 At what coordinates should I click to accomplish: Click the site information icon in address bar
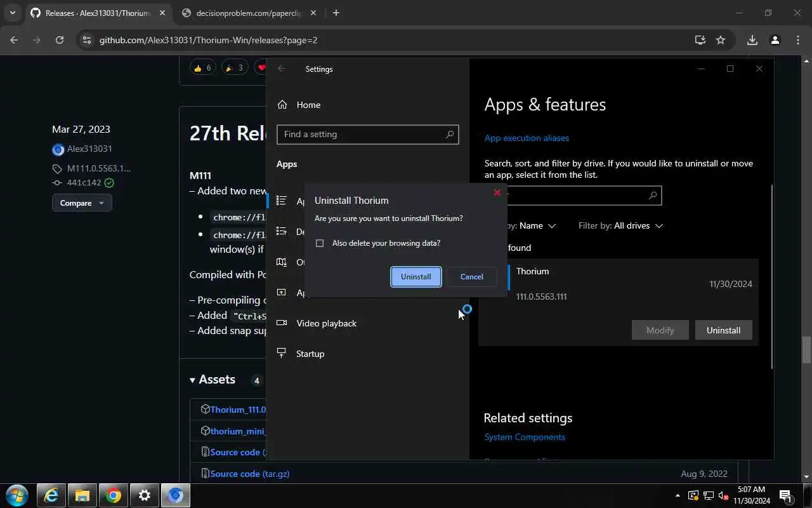click(x=87, y=40)
